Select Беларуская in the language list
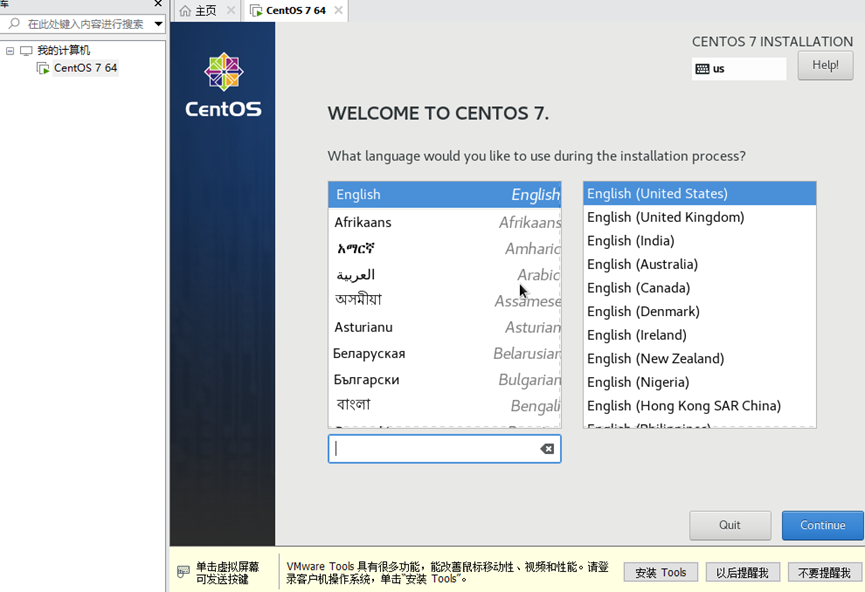The image size is (865, 592). pyautogui.click(x=445, y=353)
